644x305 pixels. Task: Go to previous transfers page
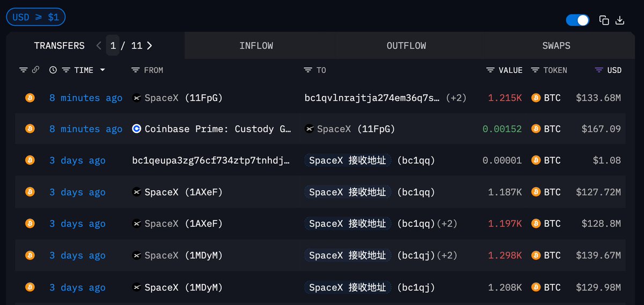point(99,46)
